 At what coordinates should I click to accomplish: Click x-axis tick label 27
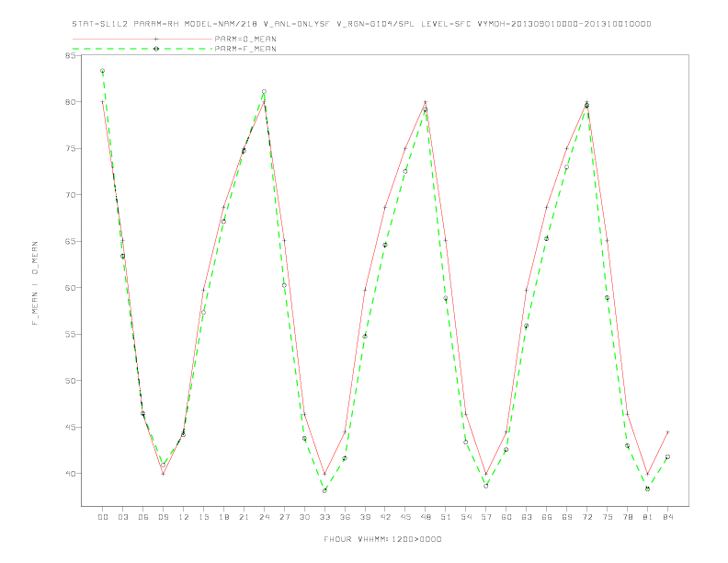pyautogui.click(x=284, y=517)
